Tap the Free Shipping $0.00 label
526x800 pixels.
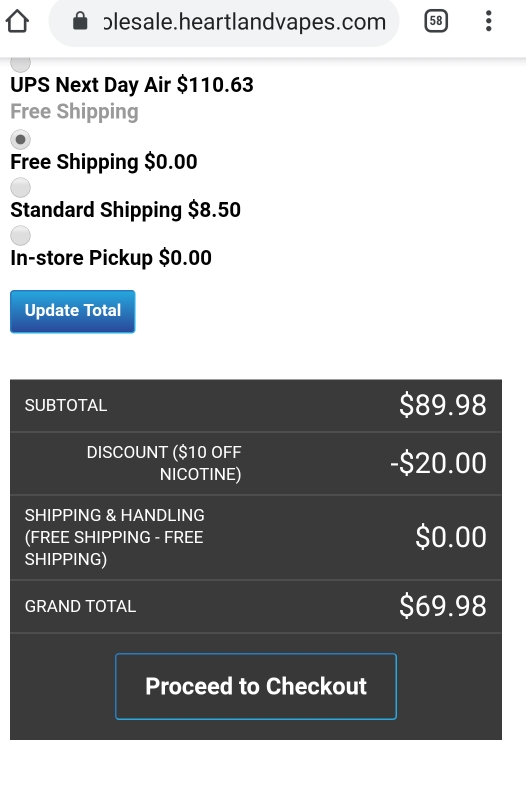tap(104, 162)
